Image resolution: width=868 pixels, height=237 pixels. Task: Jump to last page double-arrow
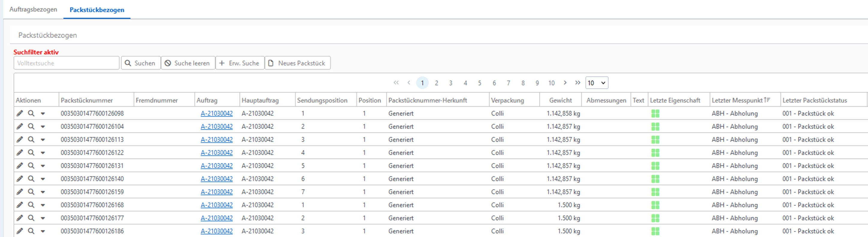coord(577,83)
